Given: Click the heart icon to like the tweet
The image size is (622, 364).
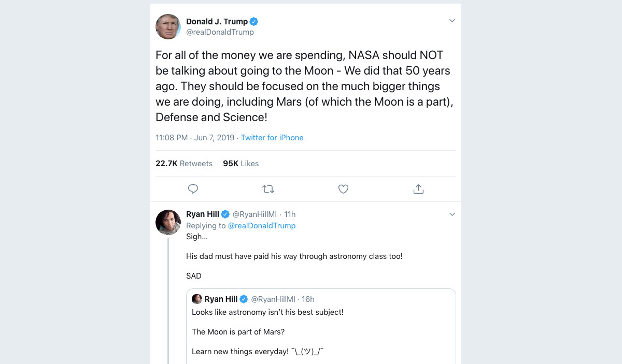Looking at the screenshot, I should pyautogui.click(x=343, y=188).
